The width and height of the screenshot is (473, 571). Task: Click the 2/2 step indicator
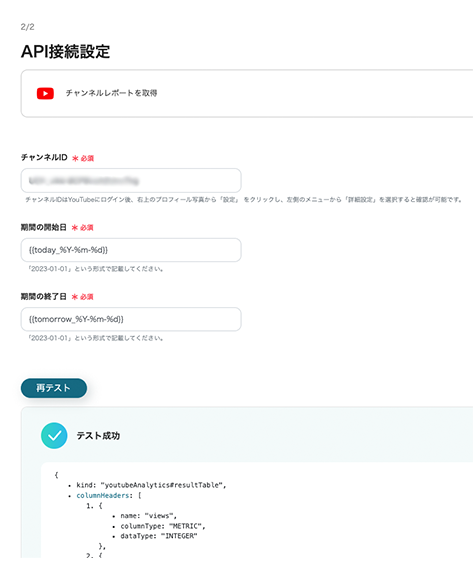(27, 27)
